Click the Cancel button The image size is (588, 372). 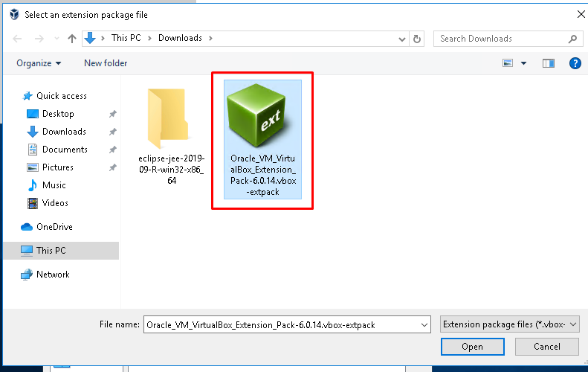point(547,347)
